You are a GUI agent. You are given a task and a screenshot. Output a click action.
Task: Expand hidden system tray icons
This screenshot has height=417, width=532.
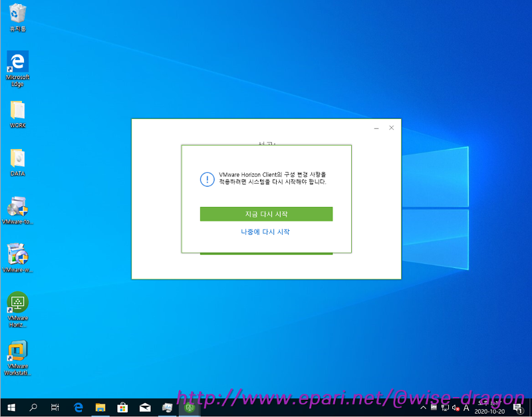(423, 408)
